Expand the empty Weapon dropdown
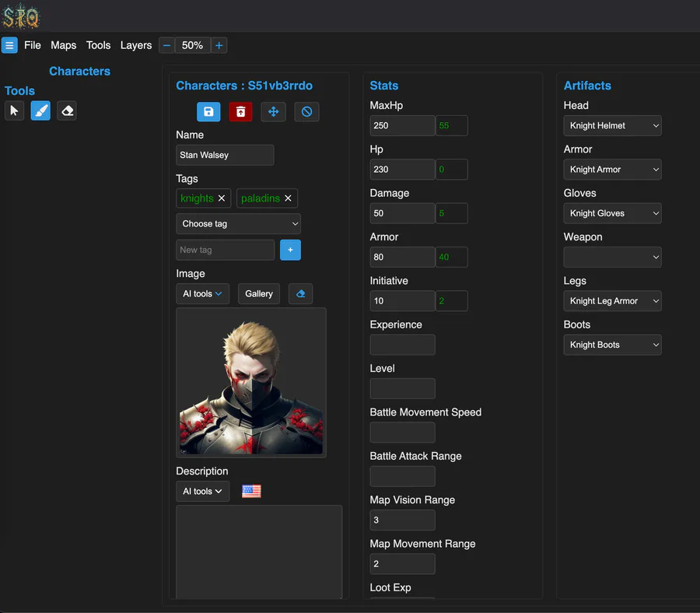Image resolution: width=700 pixels, height=613 pixels. tap(613, 257)
